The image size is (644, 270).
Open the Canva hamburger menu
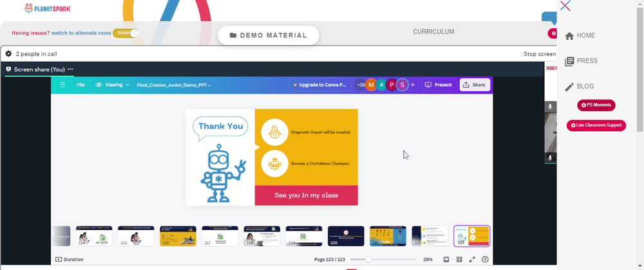coord(62,85)
